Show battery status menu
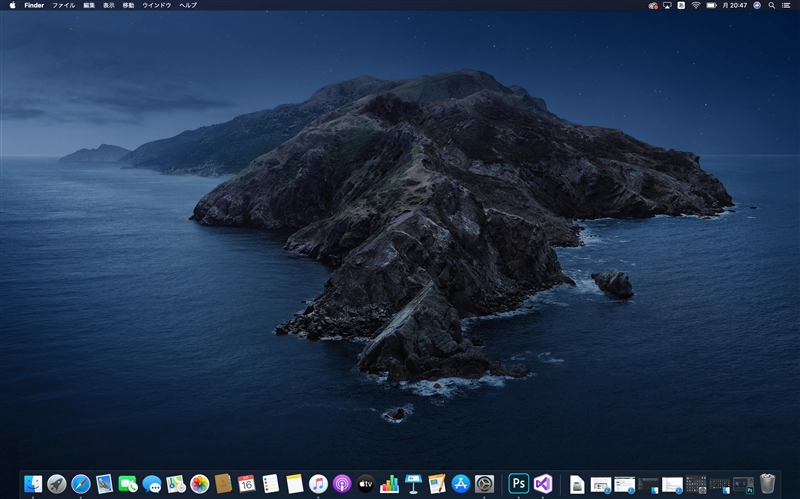This screenshot has width=800, height=499. coord(711,5)
